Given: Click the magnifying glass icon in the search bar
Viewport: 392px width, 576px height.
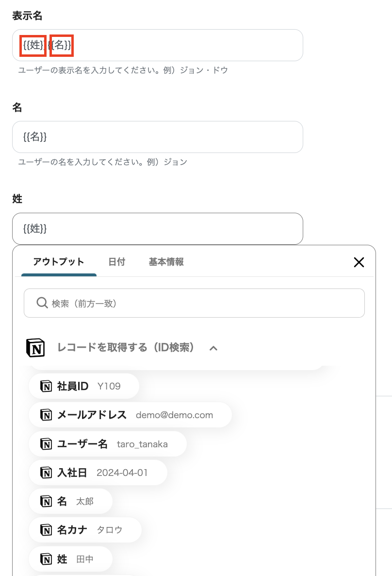Looking at the screenshot, I should [42, 303].
